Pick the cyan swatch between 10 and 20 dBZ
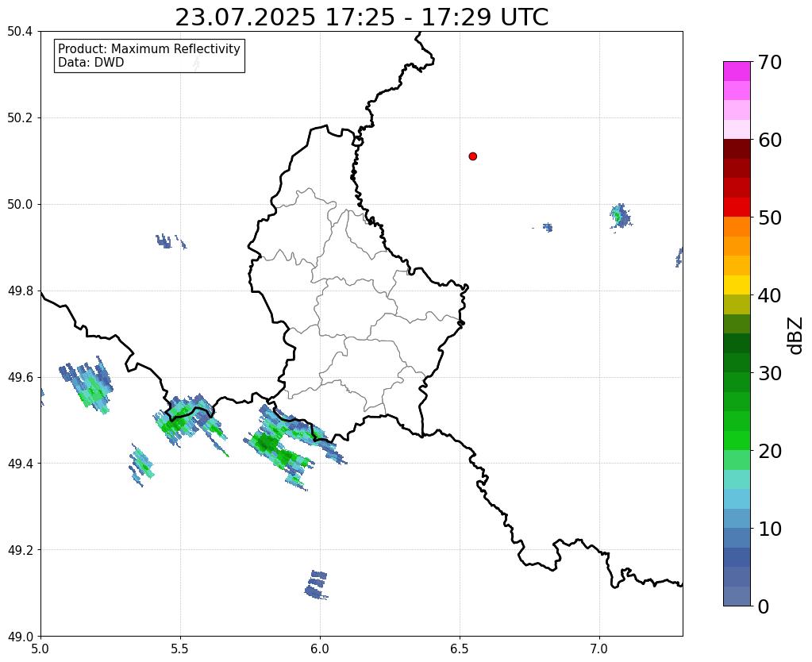Viewport: 812px width, 662px height. (737, 498)
